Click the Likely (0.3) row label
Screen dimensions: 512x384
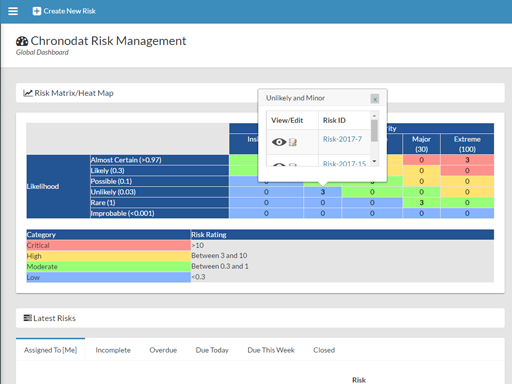160,171
